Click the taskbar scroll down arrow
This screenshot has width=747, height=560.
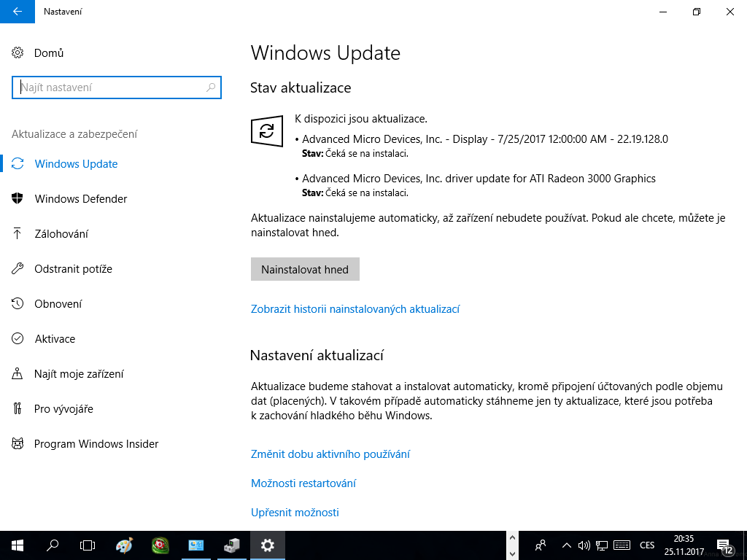512,554
